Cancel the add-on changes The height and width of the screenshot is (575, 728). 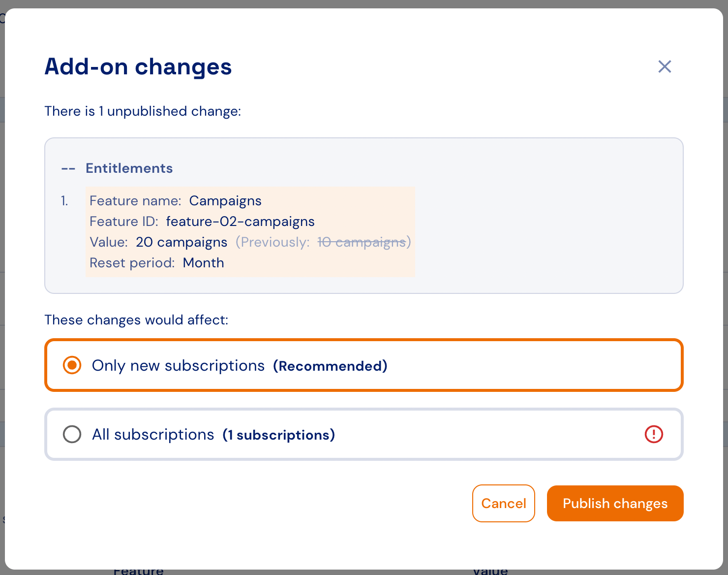(504, 503)
